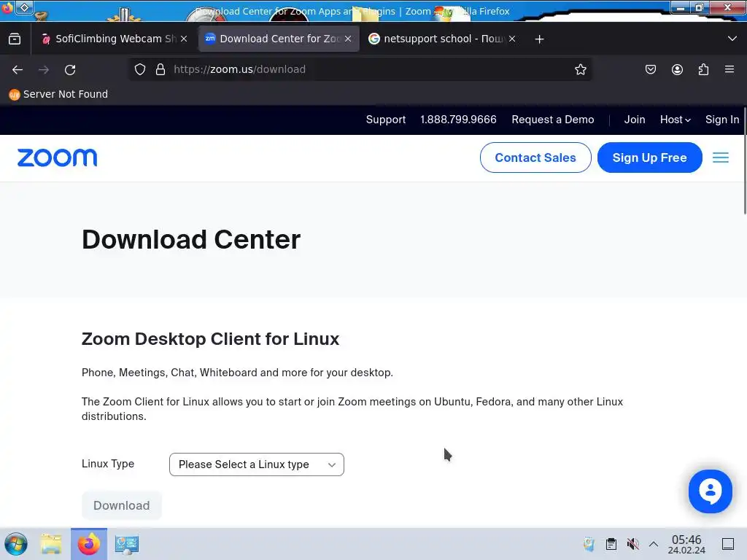747x560 pixels.
Task: Click the Sign Up Free button
Action: 650,157
